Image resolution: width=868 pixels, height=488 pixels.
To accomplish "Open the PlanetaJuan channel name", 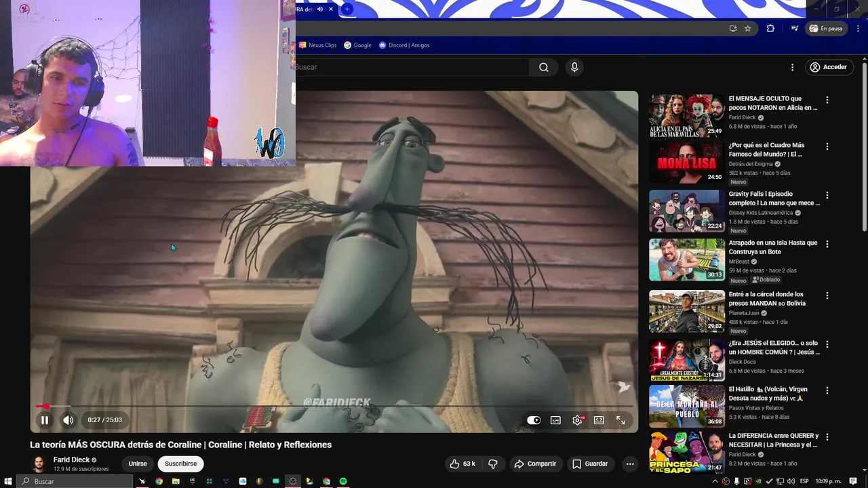I will 745,313.
